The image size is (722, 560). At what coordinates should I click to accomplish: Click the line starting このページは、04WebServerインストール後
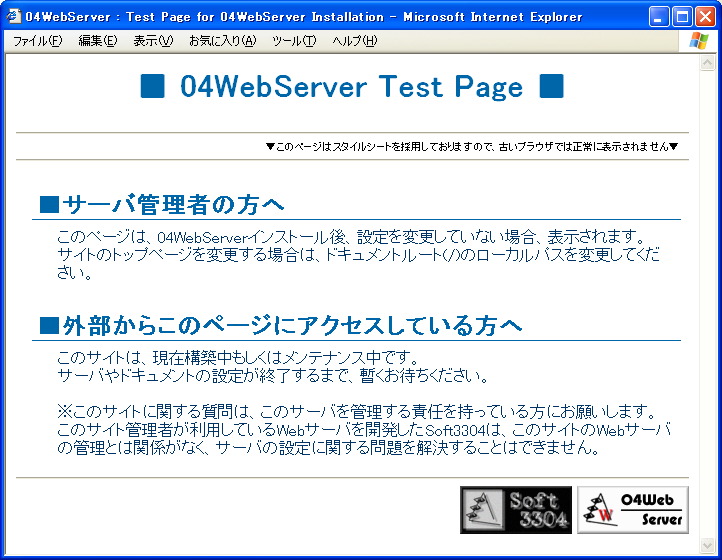tap(351, 237)
